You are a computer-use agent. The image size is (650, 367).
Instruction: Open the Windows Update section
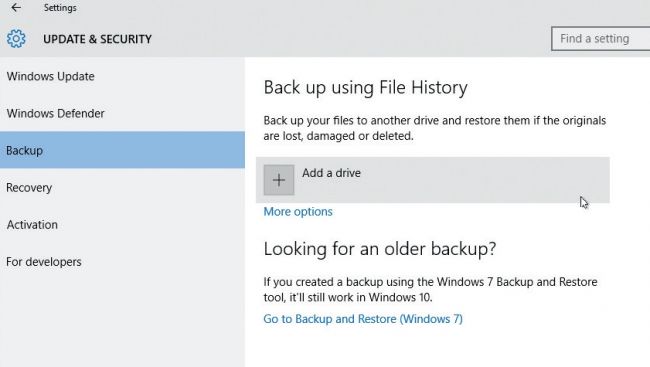click(x=122, y=76)
